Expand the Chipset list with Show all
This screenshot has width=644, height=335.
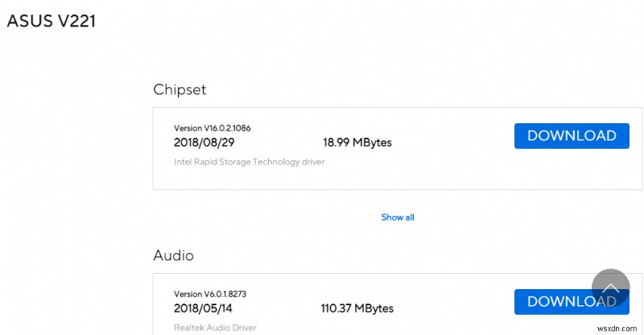398,217
